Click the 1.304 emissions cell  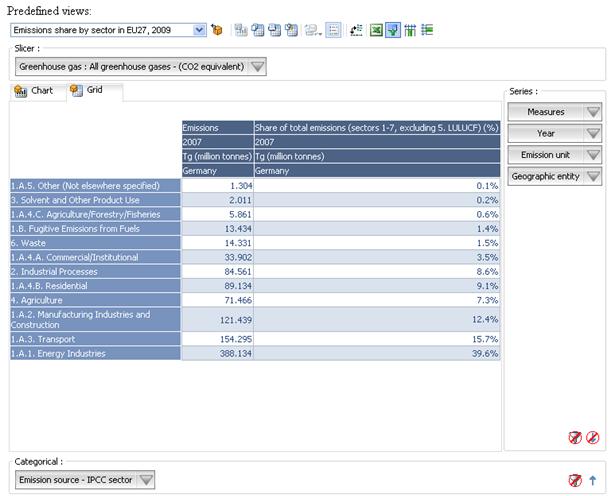point(217,186)
